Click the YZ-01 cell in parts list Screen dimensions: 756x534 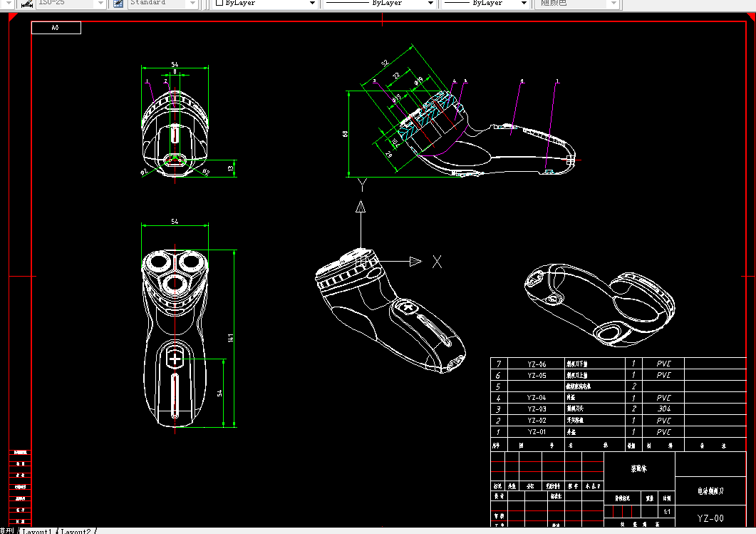(x=536, y=432)
